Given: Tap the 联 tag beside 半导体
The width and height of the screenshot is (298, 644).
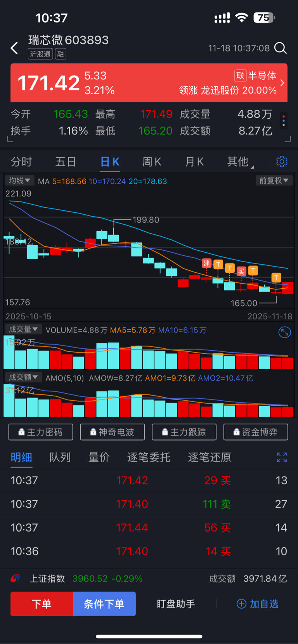Looking at the screenshot, I should click(x=240, y=76).
